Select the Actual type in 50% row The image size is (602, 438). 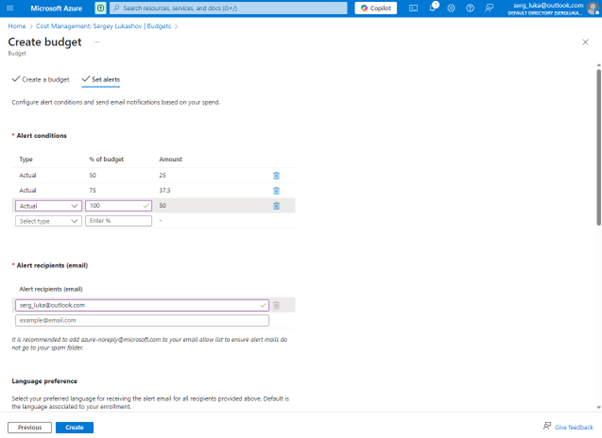point(28,175)
